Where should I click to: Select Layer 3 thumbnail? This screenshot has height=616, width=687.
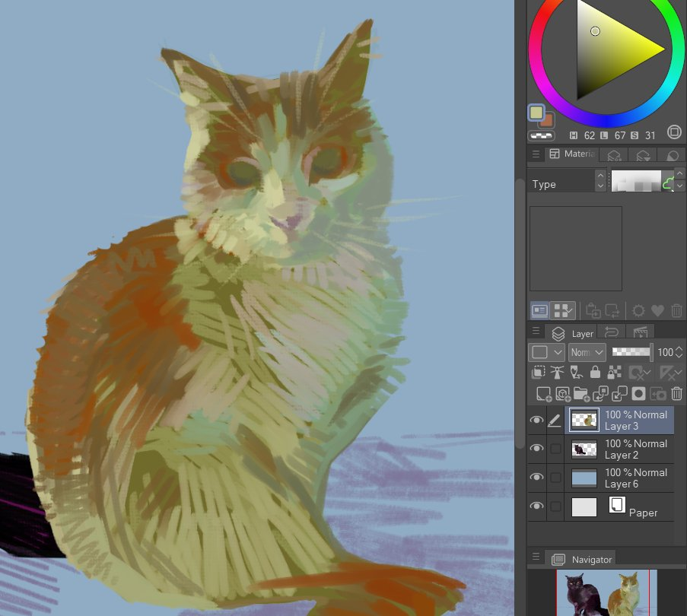point(584,421)
